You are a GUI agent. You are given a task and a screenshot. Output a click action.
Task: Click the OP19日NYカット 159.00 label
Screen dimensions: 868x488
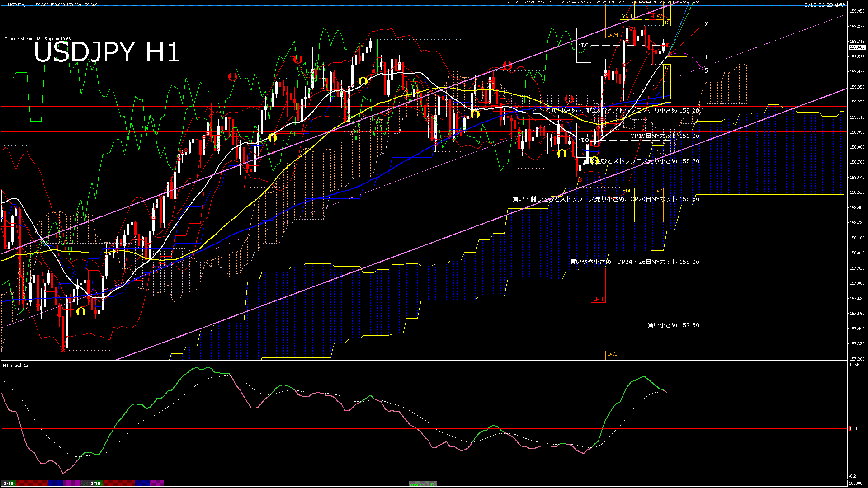665,136
